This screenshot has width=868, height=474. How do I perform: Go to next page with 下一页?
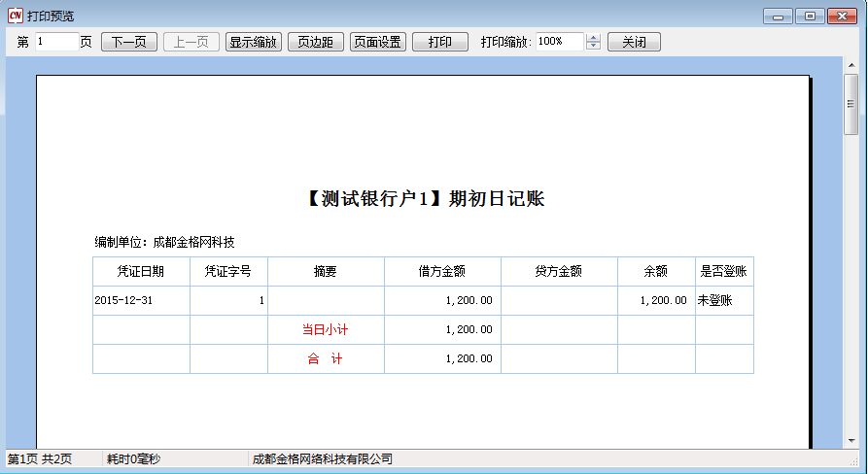pyautogui.click(x=129, y=43)
